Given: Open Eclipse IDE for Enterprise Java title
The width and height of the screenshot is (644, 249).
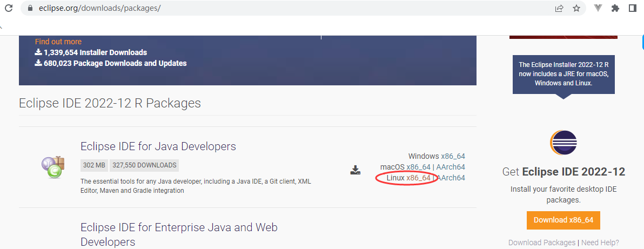Looking at the screenshot, I should [179, 234].
